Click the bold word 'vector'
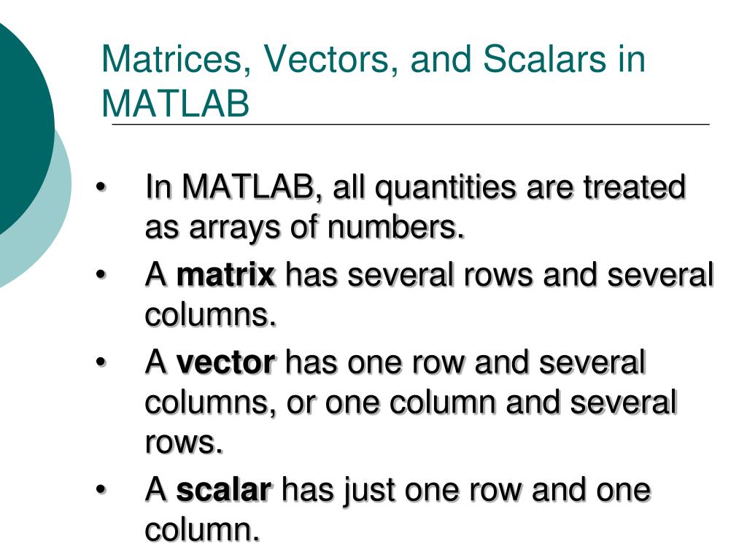 pyautogui.click(x=225, y=362)
